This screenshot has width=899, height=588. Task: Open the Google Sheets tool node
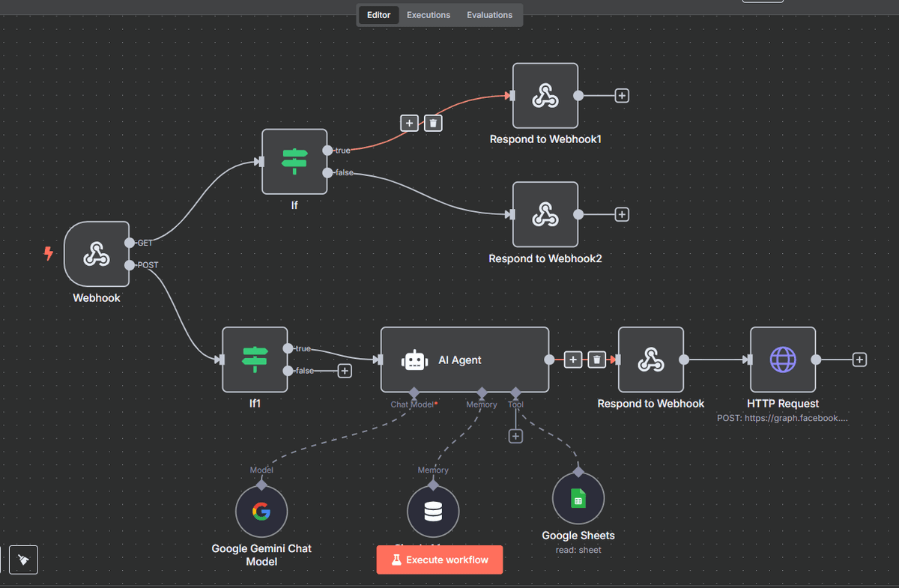[578, 499]
